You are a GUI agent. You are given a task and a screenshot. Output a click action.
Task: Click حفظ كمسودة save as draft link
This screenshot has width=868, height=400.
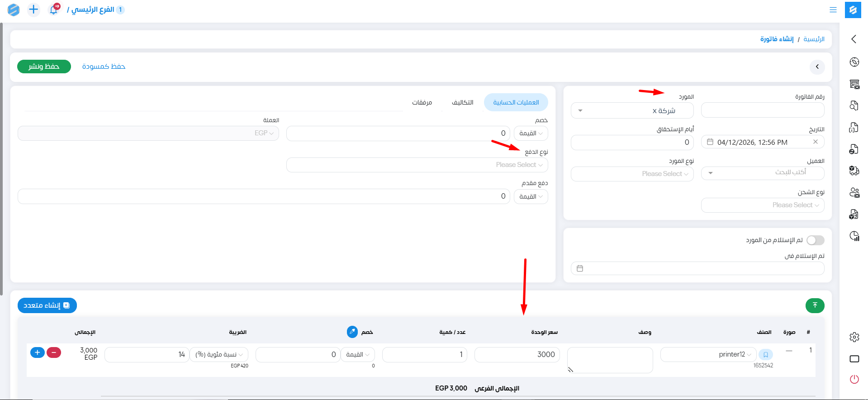pyautogui.click(x=104, y=67)
